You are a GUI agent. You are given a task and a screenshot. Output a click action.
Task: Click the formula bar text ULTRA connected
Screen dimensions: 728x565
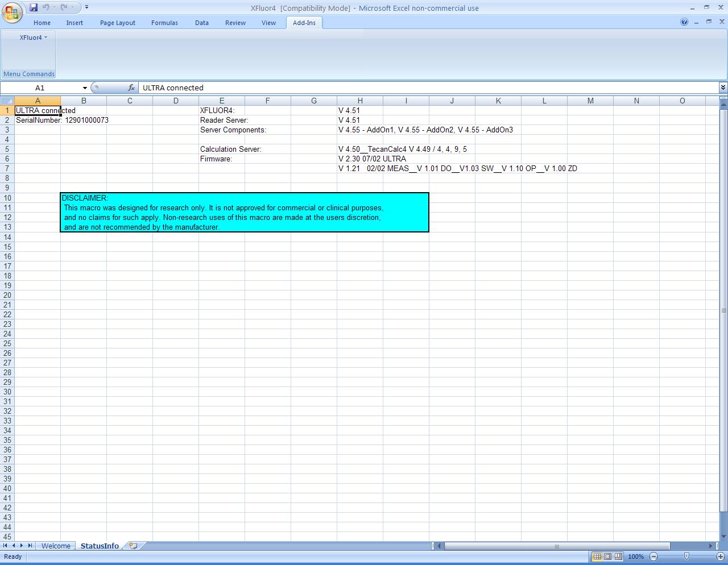tap(173, 88)
